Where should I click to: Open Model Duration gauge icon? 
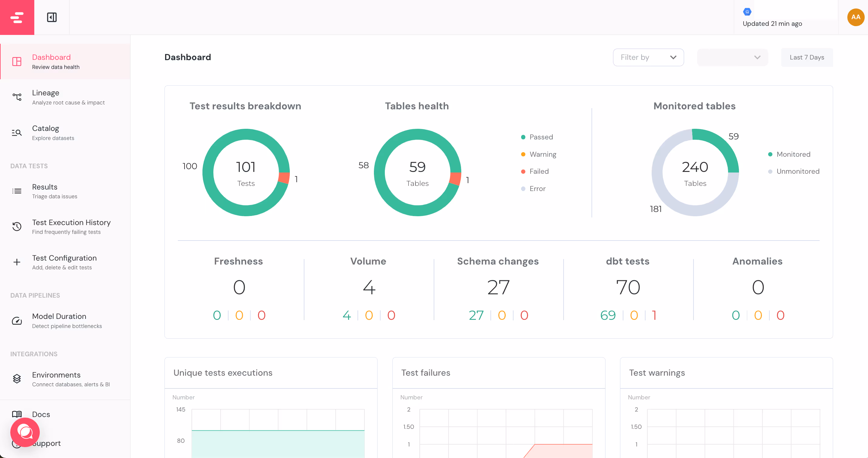[16, 321]
